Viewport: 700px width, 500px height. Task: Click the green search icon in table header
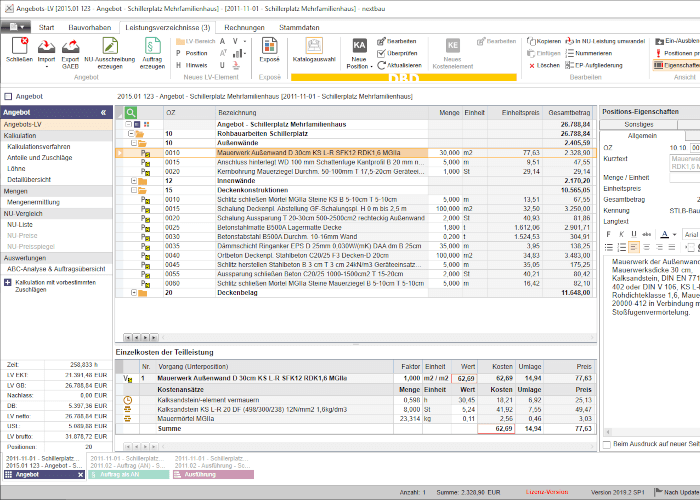(131, 112)
